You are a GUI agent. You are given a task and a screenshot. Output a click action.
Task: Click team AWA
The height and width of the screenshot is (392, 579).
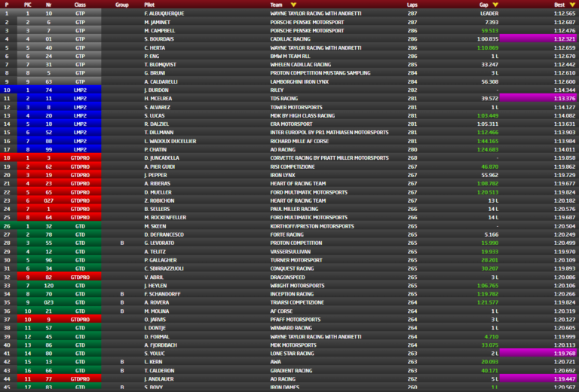[x=275, y=362]
